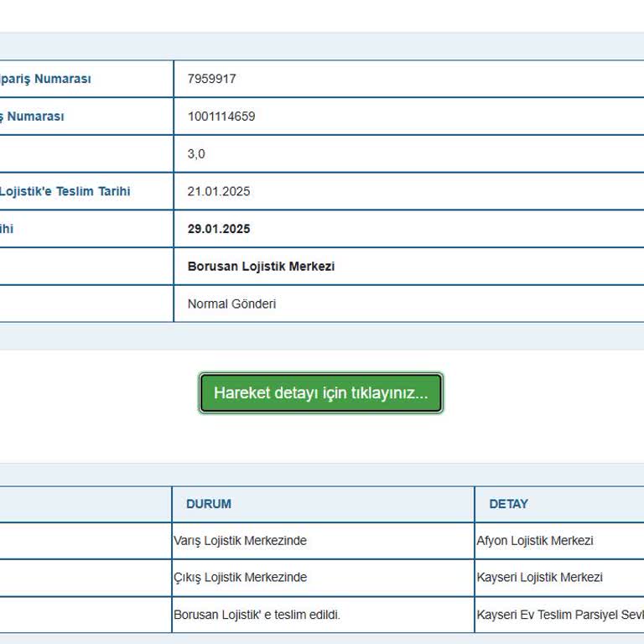Click the DURUM column header
Screen dimensions: 644x644
(209, 504)
